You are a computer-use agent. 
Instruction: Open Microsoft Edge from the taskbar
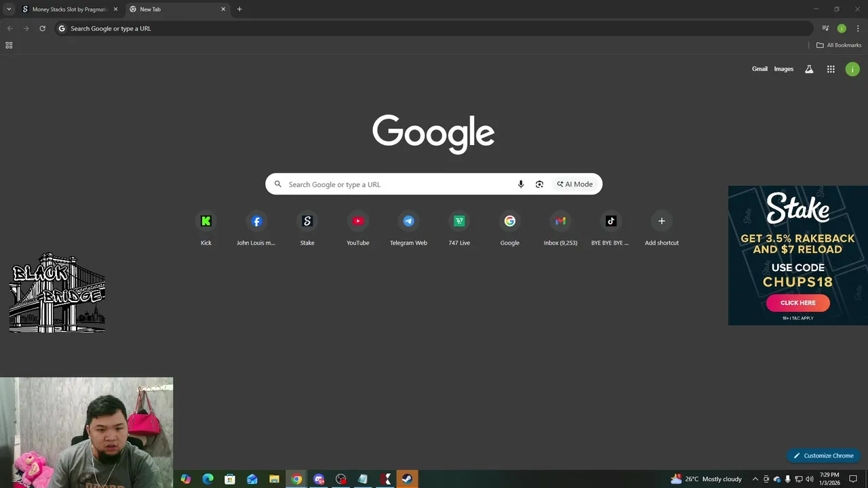pos(208,479)
